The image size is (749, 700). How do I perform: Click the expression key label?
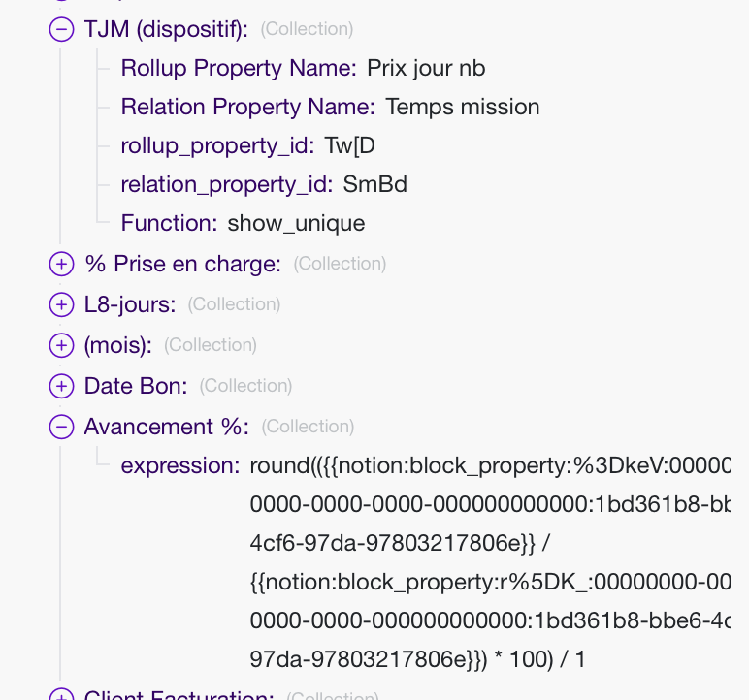(179, 465)
